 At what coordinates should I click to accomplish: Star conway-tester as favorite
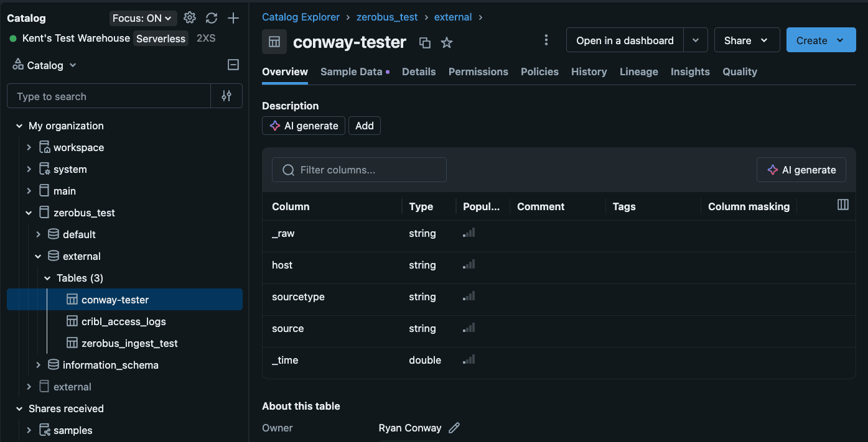(x=447, y=42)
